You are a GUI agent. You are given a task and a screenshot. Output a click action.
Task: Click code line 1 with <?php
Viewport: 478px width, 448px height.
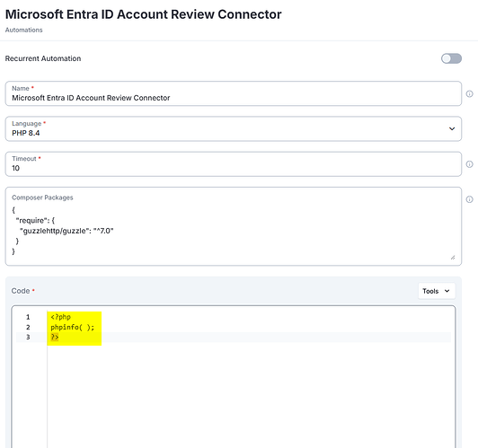pos(61,317)
